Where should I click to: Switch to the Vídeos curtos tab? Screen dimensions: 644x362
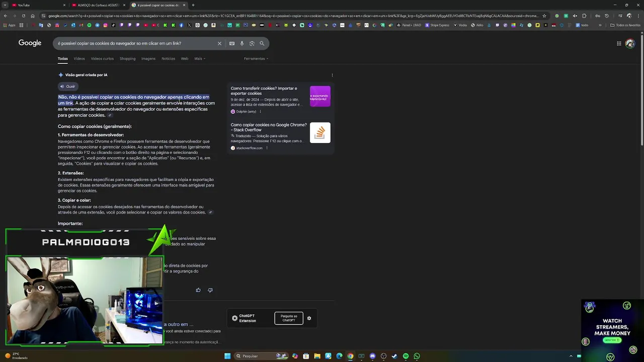click(102, 59)
